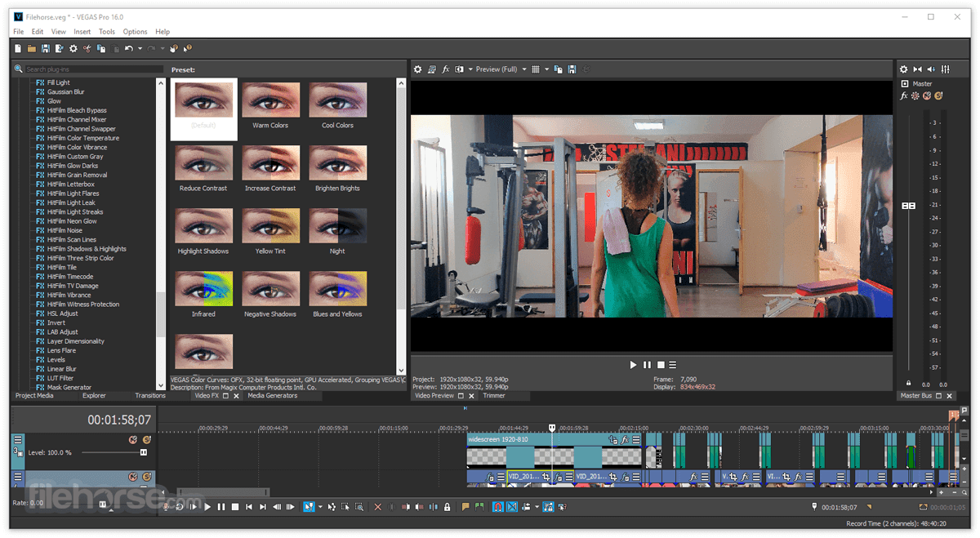The height and width of the screenshot is (538, 980).
Task: Open the What's This help pointer icon
Action: coord(188,49)
